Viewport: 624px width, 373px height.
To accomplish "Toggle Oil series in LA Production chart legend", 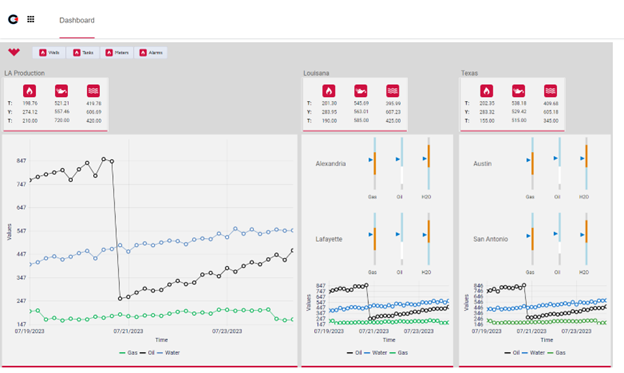I will 147,353.
